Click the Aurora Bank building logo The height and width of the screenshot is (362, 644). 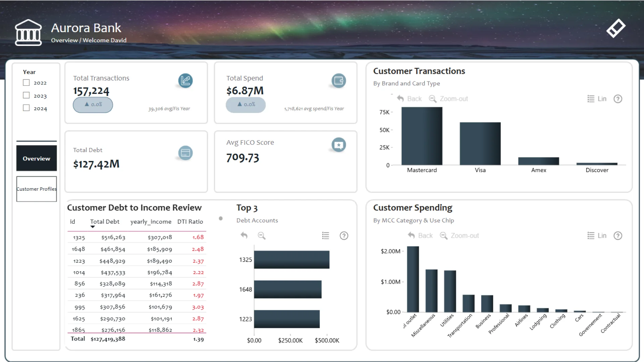tap(29, 33)
